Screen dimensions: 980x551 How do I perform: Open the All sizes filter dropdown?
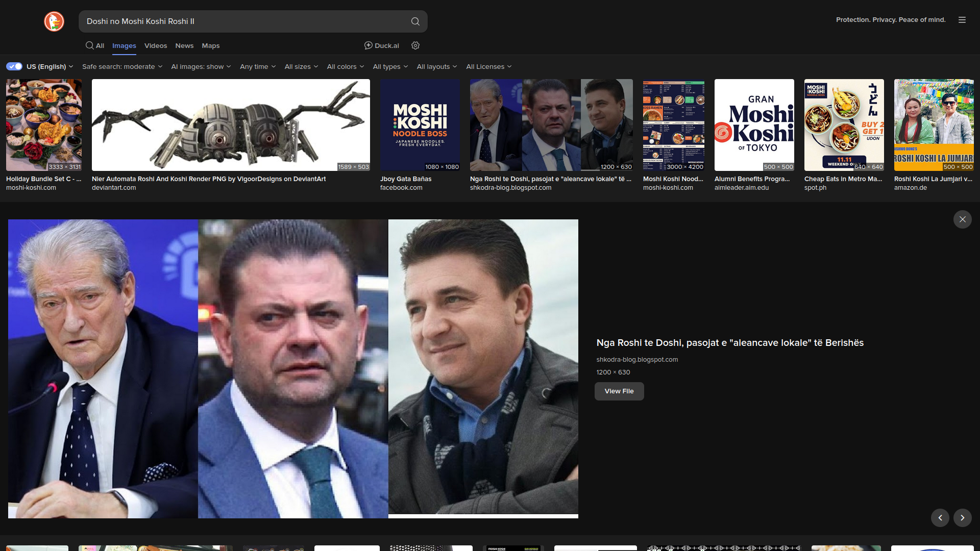pos(301,66)
